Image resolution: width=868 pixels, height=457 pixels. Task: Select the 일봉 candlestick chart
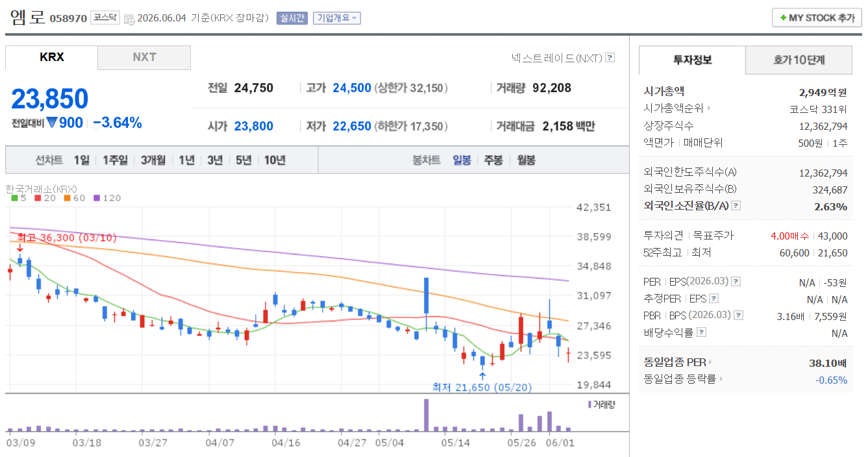[462, 160]
